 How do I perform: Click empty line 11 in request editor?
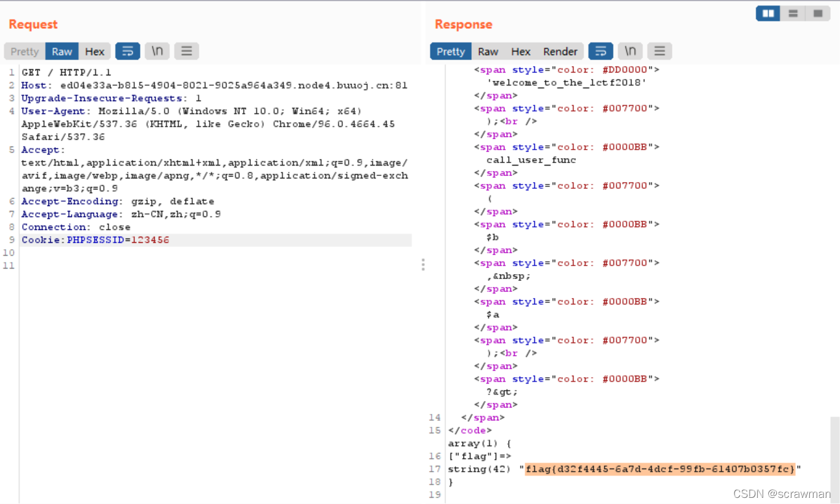point(216,265)
